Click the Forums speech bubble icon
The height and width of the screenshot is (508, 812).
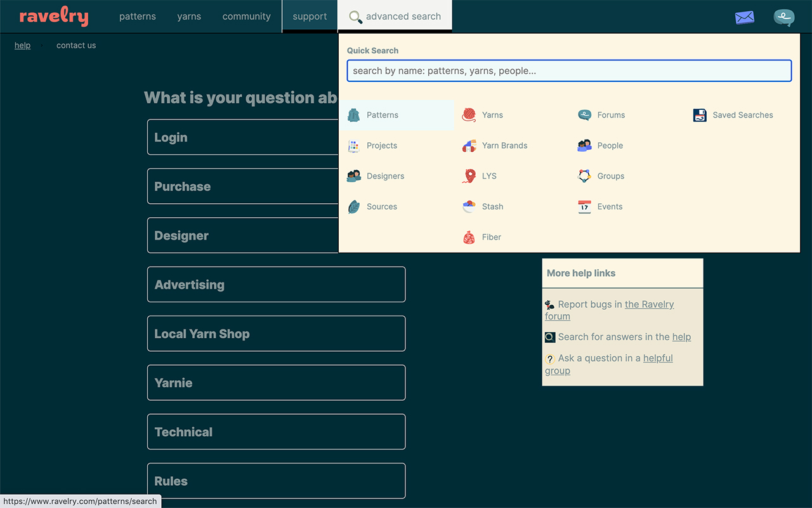[584, 115]
